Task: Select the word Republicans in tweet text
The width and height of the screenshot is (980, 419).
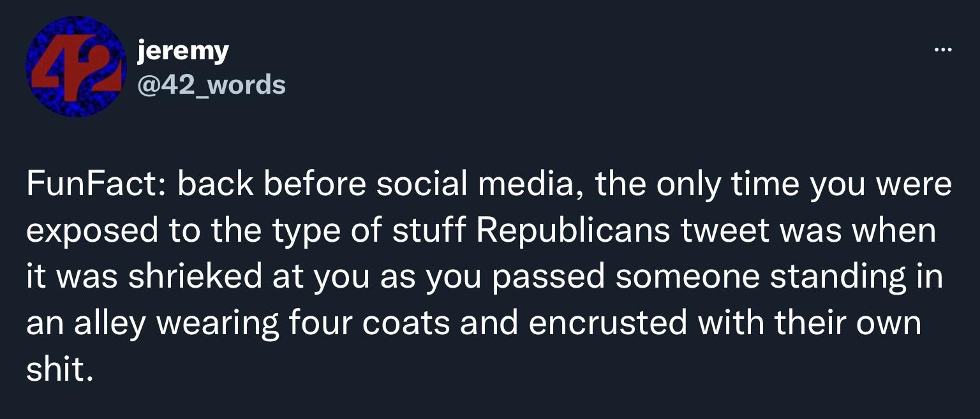Action: point(573,232)
